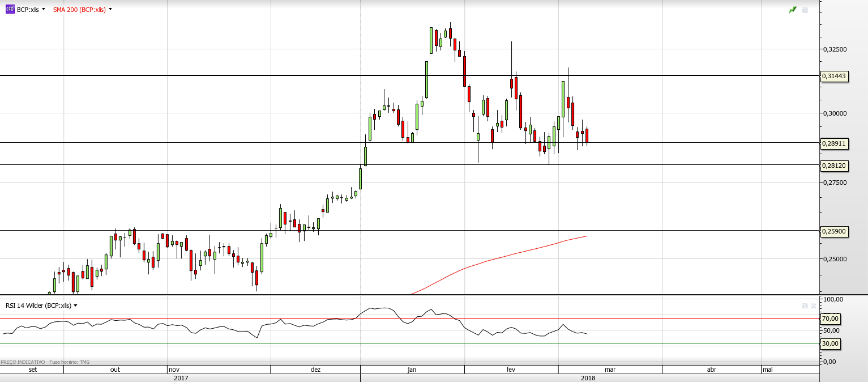This screenshot has width=868, height=382.
Task: Click the 'mai' month on time axis
Action: [x=768, y=370]
